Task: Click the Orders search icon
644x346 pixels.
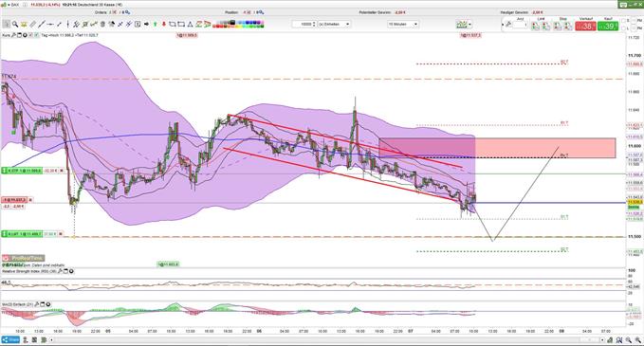Action: click(x=128, y=12)
